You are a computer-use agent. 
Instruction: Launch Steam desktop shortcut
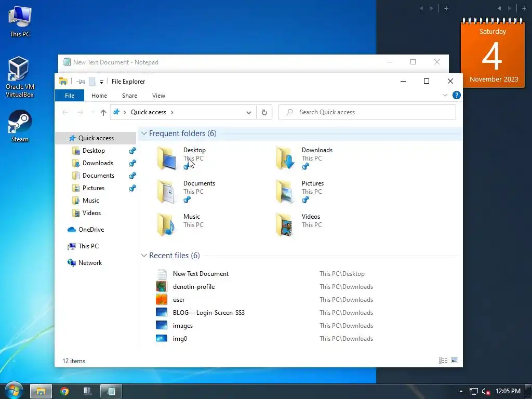click(x=20, y=126)
